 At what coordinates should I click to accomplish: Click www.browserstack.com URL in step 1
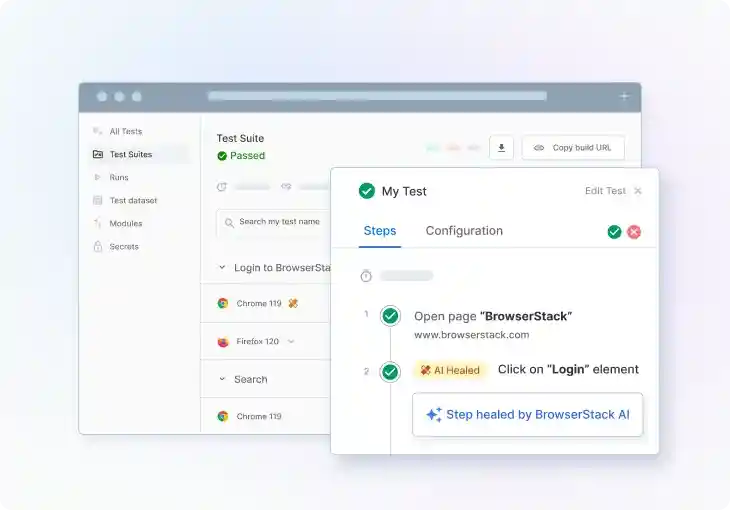[472, 335]
